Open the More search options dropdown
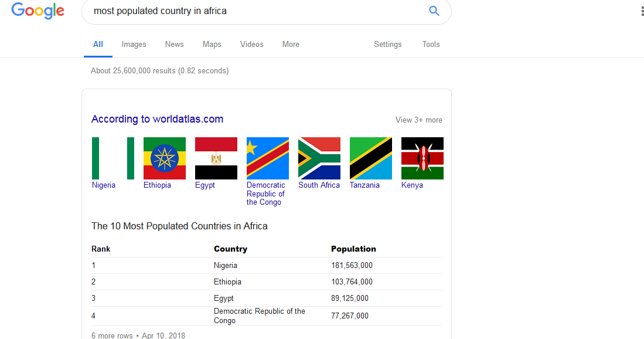 291,45
